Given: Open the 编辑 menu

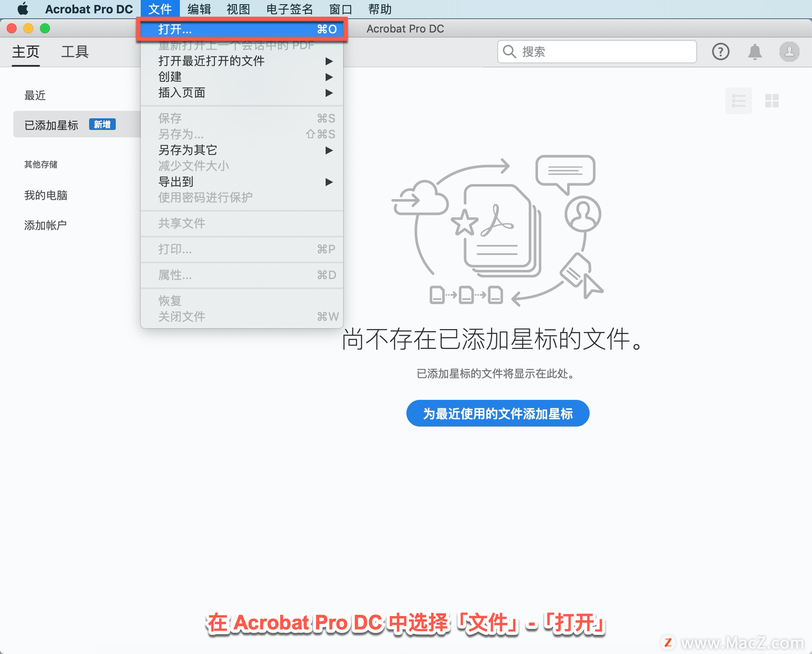Looking at the screenshot, I should (x=199, y=8).
